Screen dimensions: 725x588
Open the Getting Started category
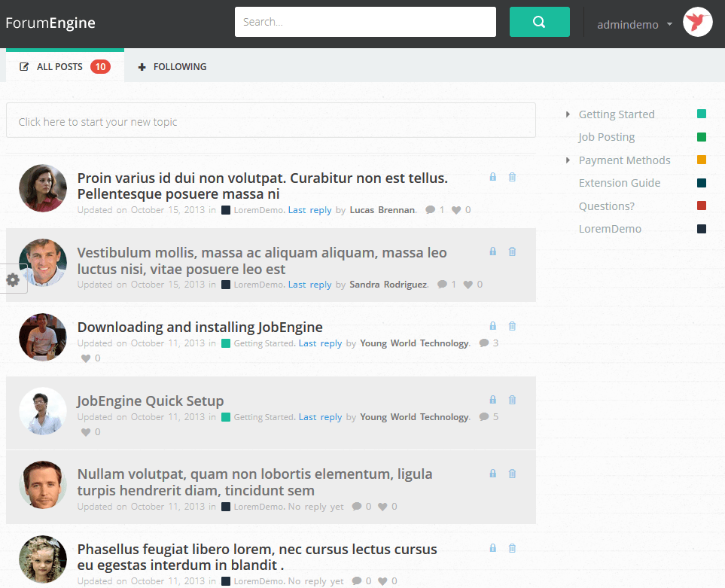617,114
